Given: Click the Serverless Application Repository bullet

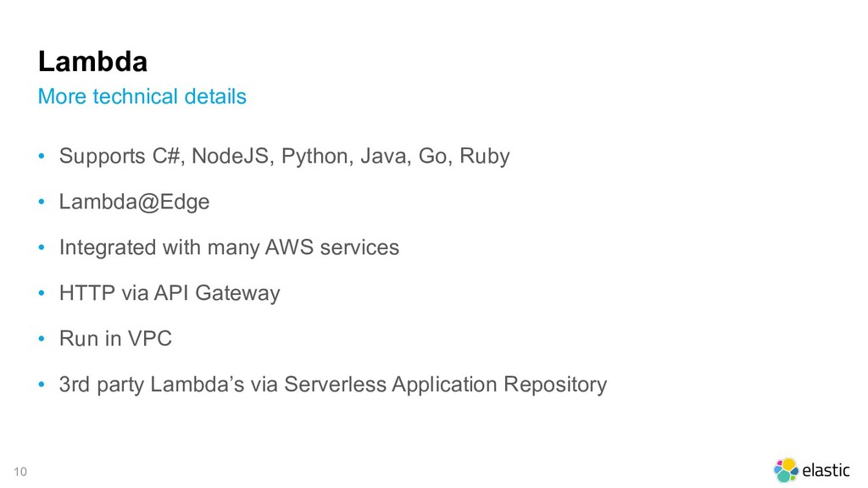Looking at the screenshot, I should coord(332,385).
